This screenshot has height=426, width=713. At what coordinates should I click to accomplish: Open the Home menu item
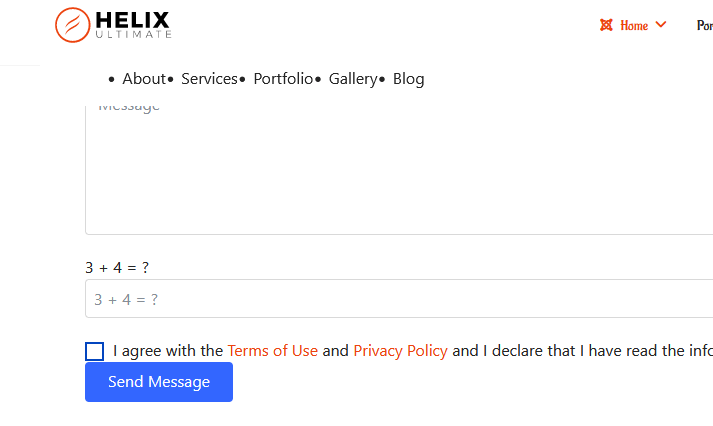coord(634,25)
